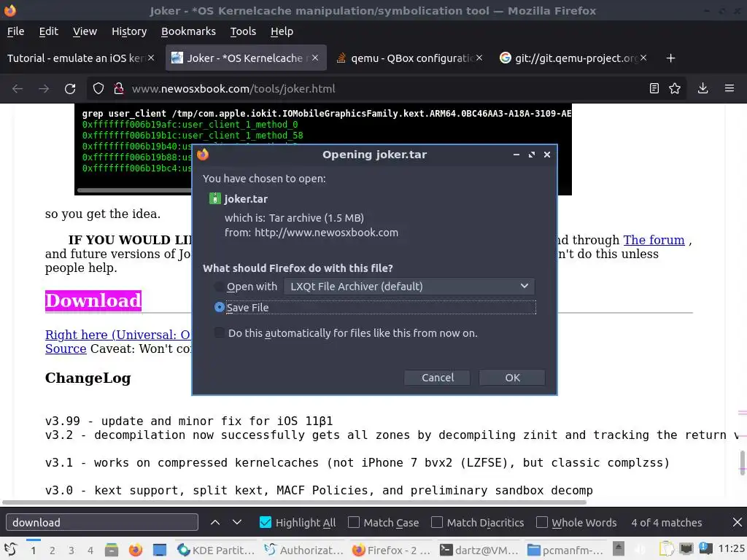747x560 pixels.
Task: Switch to virtual desktop 2
Action: (52, 551)
